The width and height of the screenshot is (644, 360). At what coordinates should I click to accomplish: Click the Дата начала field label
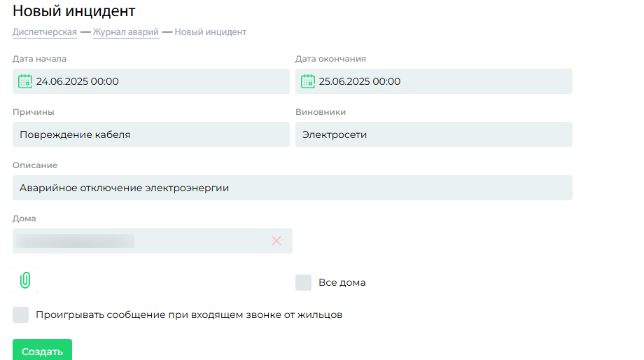point(39,59)
